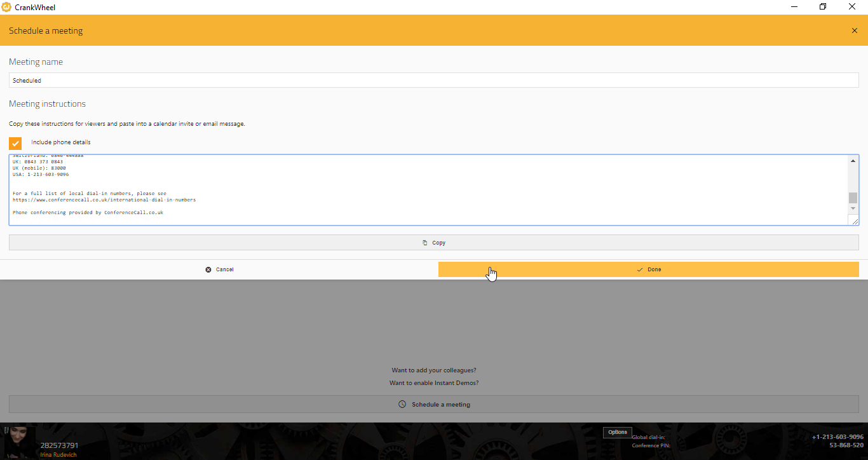Close the Schedule a meeting dialog
This screenshot has width=868, height=460.
854,30
